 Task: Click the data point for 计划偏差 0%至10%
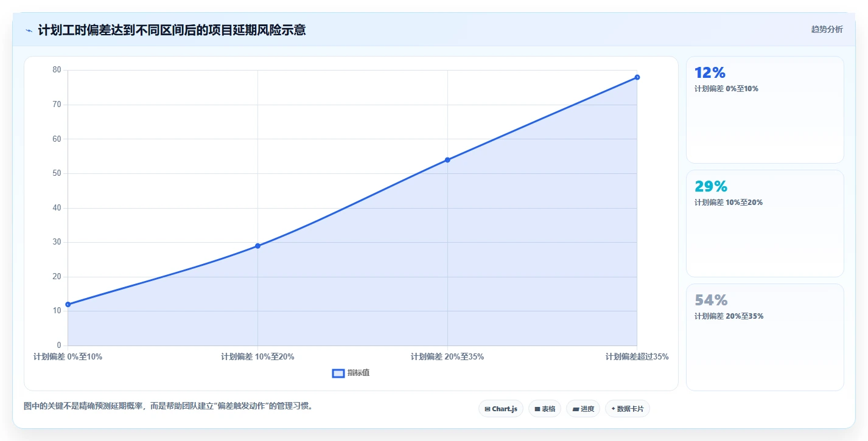68,304
